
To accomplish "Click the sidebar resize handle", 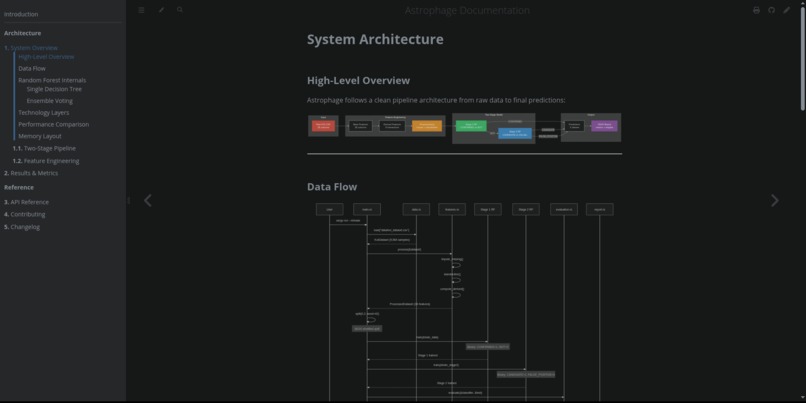I will click(128, 200).
